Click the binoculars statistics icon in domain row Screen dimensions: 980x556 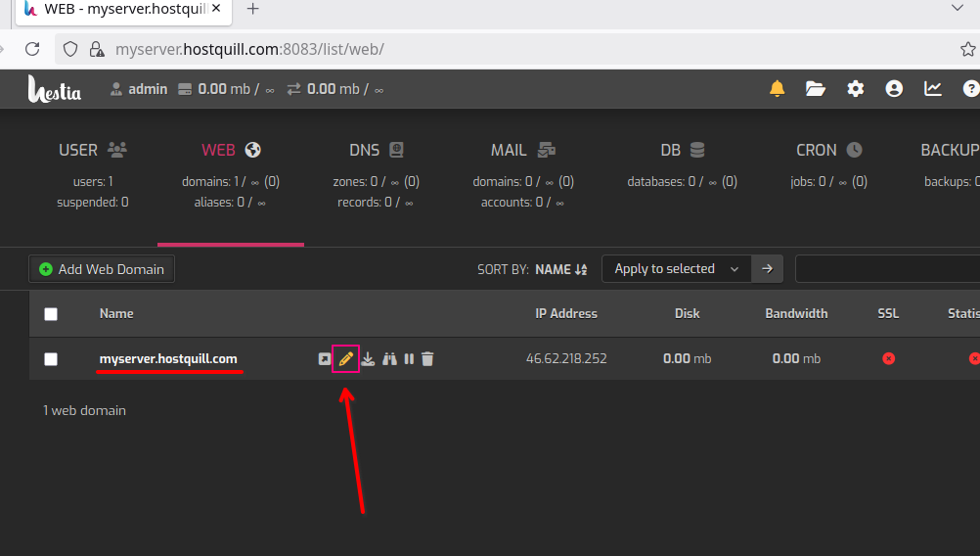389,359
